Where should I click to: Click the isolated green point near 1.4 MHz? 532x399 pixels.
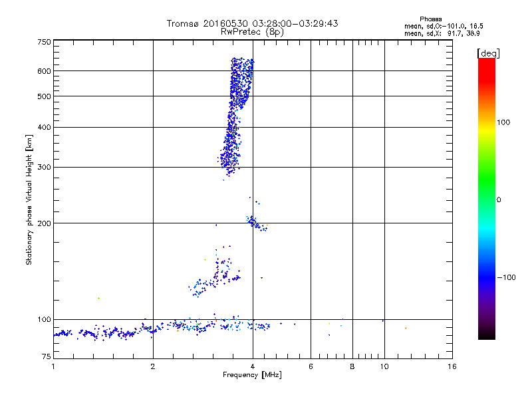tap(98, 298)
